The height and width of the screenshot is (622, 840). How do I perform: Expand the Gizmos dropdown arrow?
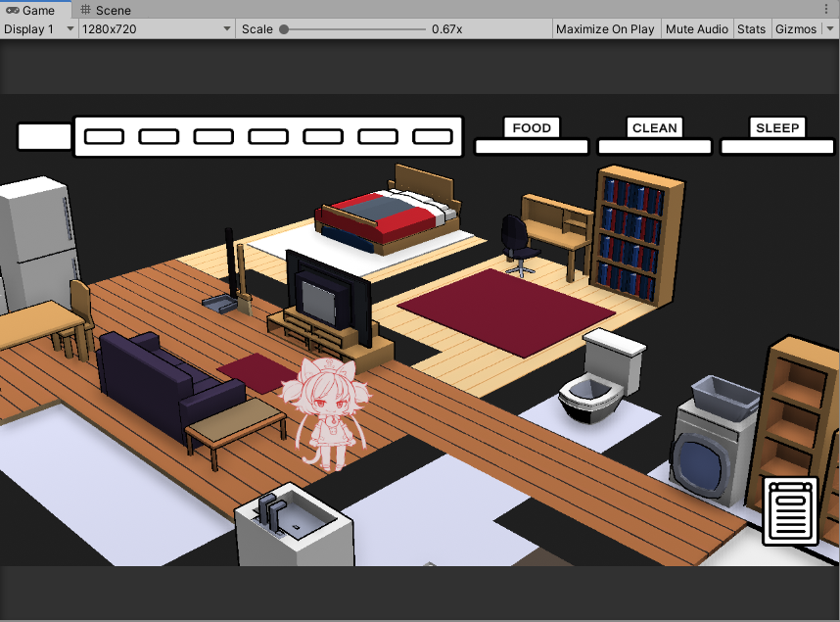click(x=830, y=29)
